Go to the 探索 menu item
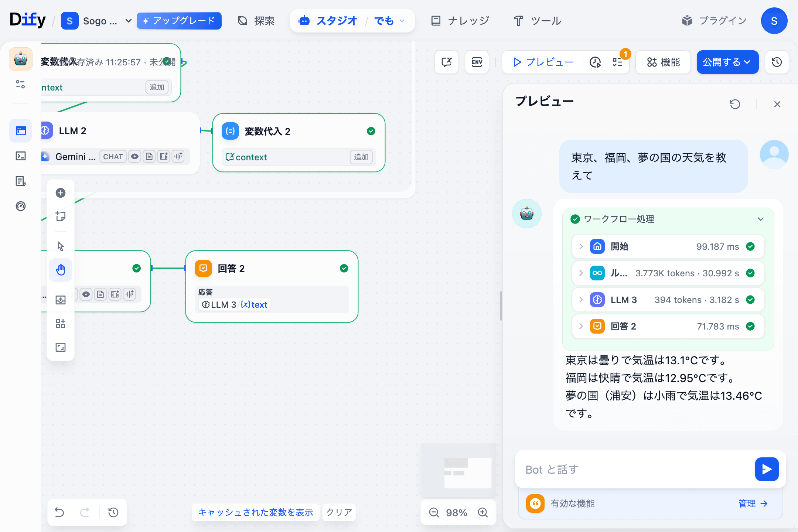Image resolution: width=798 pixels, height=532 pixels. (x=255, y=21)
